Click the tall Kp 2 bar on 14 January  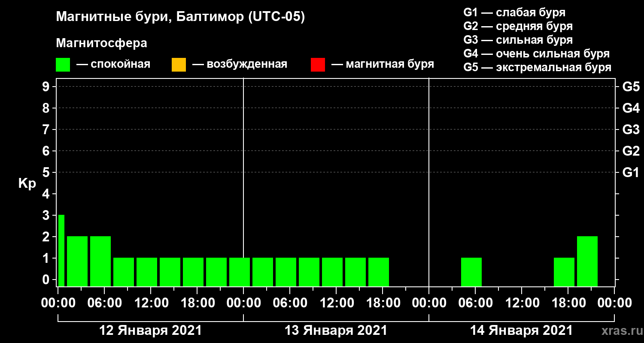(x=587, y=261)
